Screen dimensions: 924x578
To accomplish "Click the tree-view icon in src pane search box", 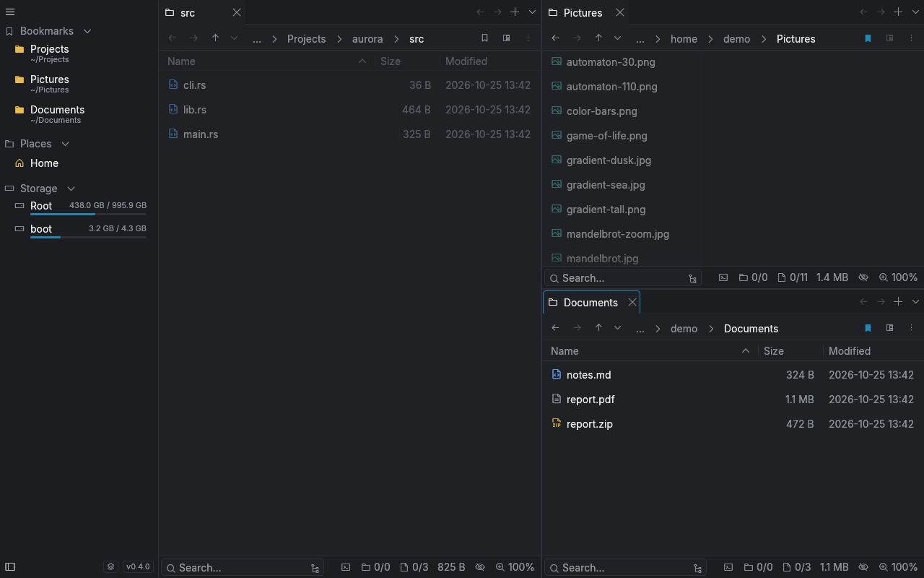I will [315, 569].
